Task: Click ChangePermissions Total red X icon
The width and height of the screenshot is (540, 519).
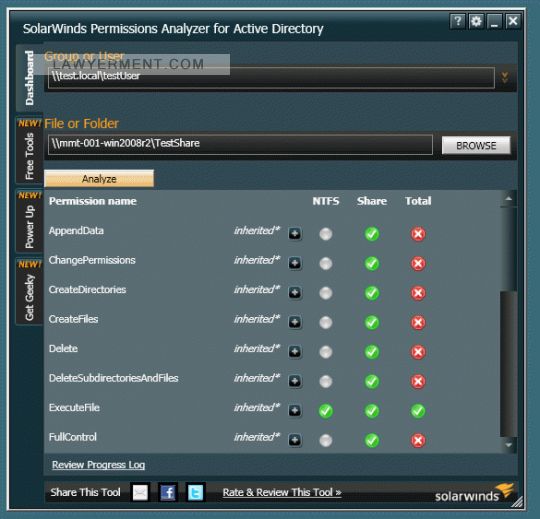Action: 418,263
